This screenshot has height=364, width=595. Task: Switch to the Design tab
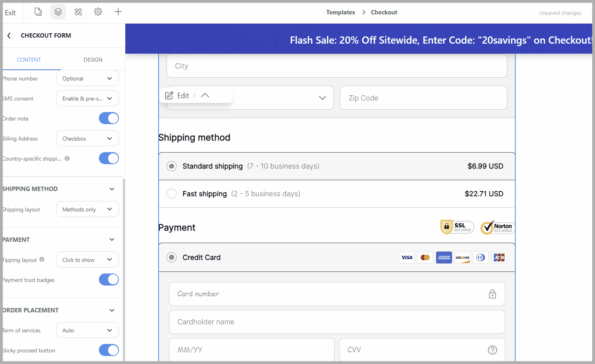point(93,60)
